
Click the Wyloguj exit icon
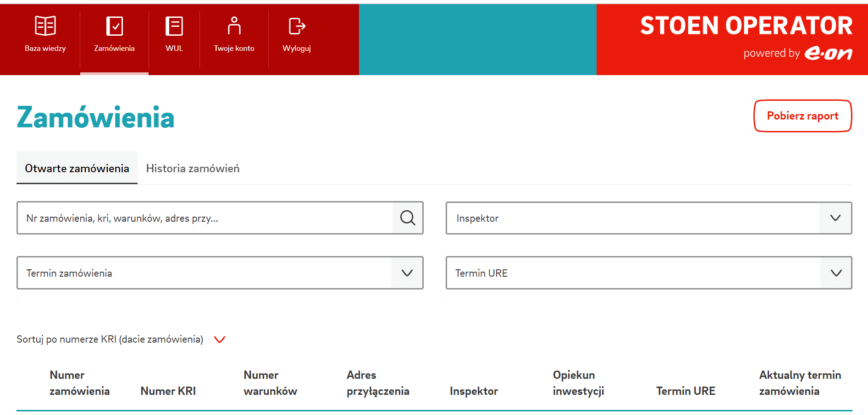click(x=297, y=26)
